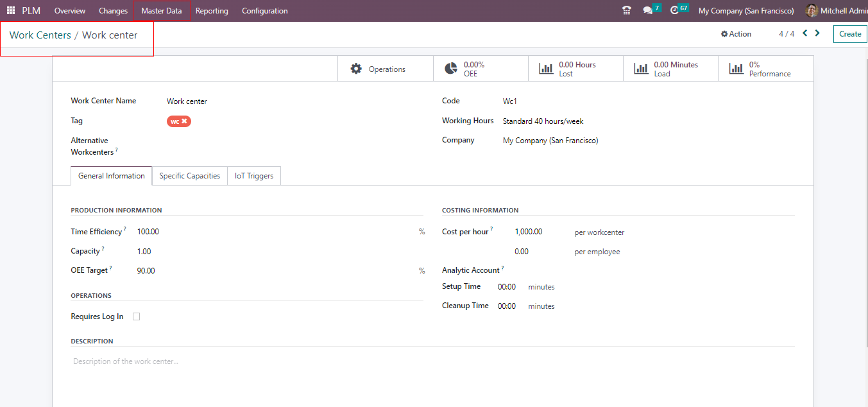Click the cost per employee value 0.00

tap(522, 252)
